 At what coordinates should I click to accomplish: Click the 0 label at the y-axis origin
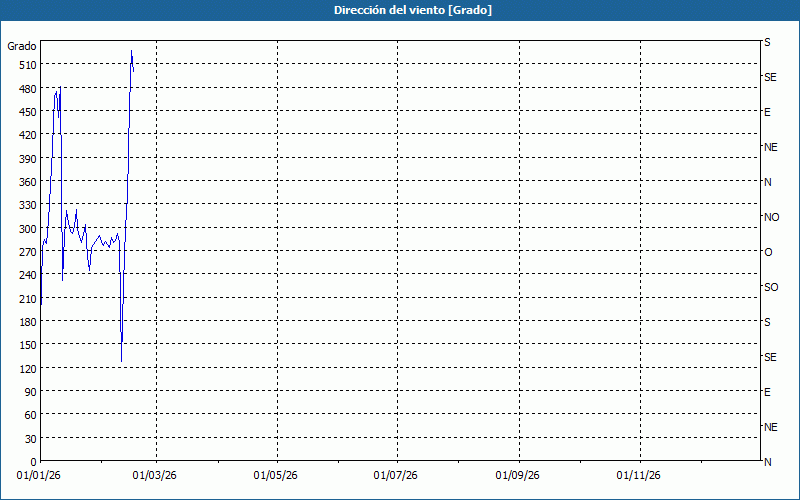[x=33, y=462]
